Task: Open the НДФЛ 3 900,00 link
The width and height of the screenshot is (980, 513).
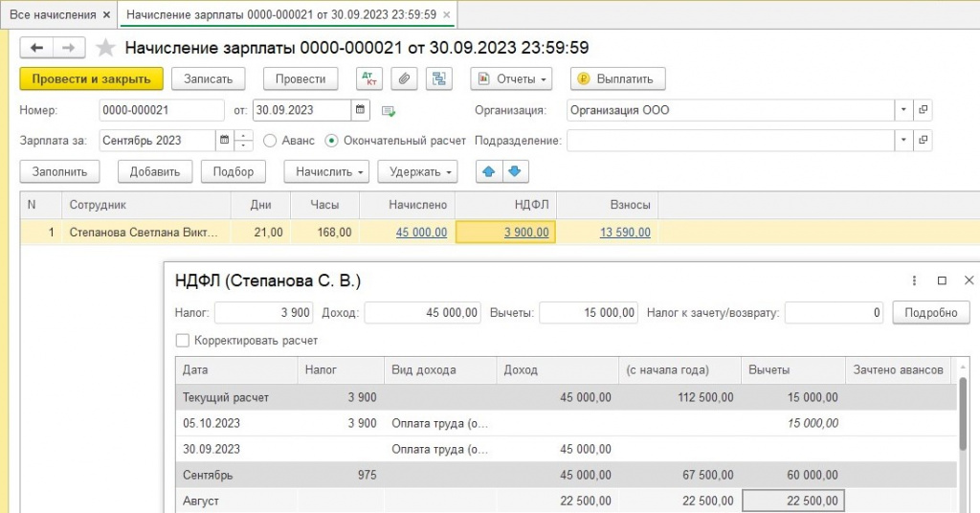Action: 526,233
